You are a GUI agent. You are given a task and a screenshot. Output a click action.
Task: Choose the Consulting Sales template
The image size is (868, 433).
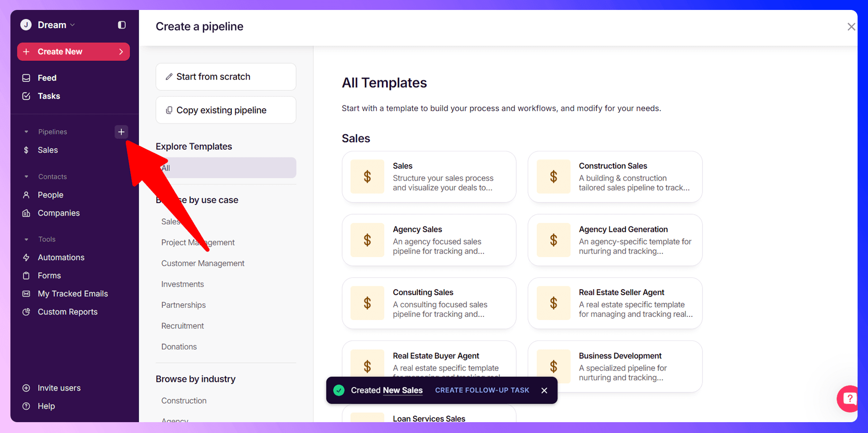[429, 303]
